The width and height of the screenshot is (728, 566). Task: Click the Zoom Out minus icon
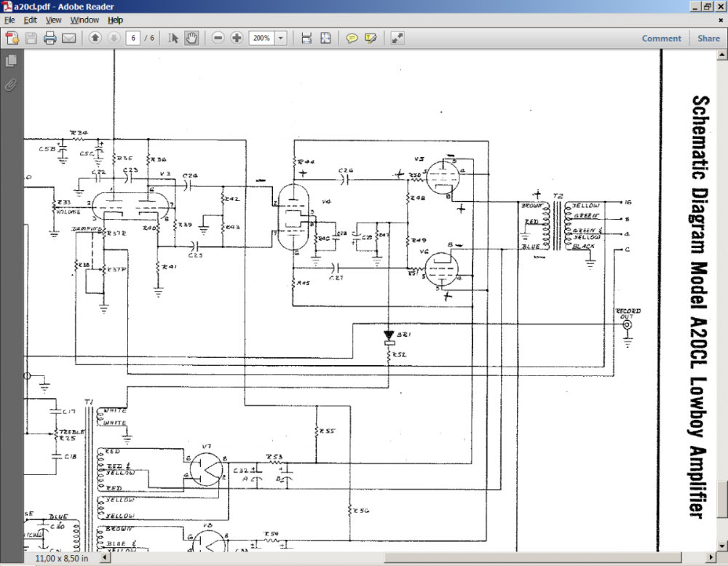[x=218, y=38]
